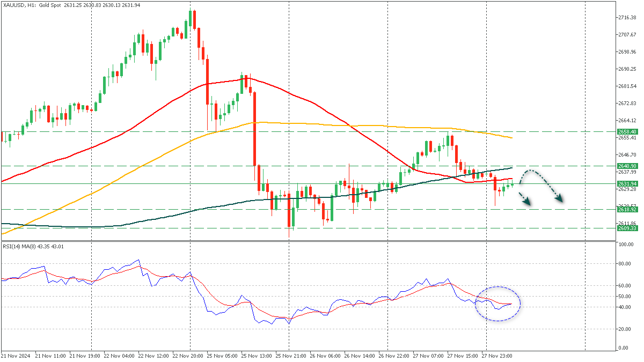Click the 21 Nov 19:00 time label
Image resolution: width=644 pixels, height=362 pixels.
pos(85,356)
